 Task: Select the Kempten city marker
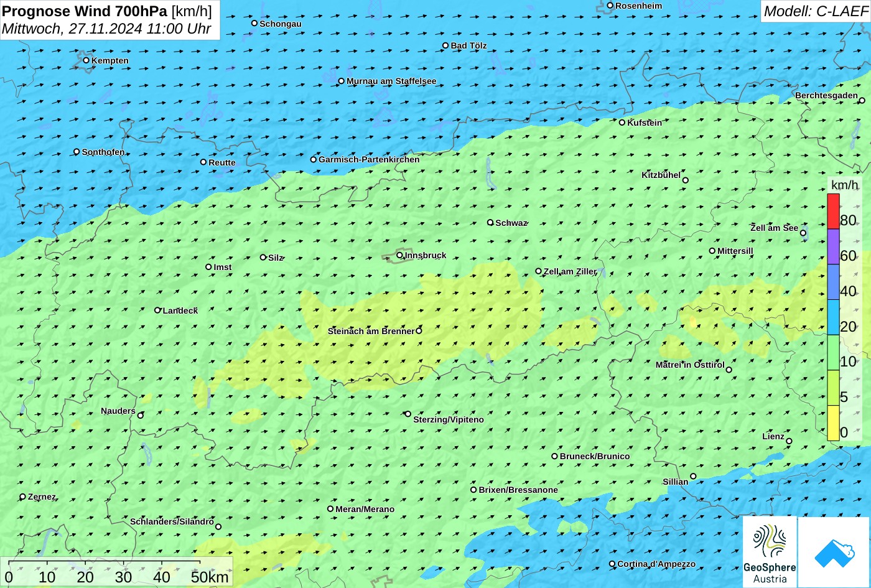(x=86, y=60)
